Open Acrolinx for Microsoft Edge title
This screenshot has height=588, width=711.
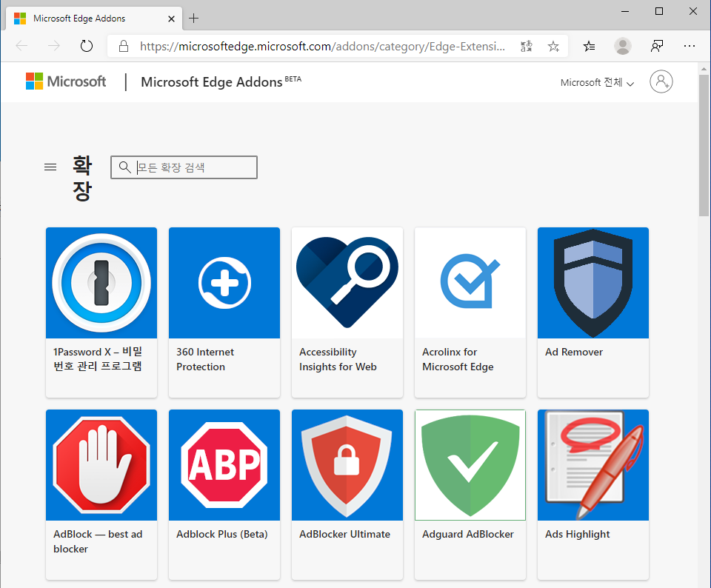click(x=458, y=359)
